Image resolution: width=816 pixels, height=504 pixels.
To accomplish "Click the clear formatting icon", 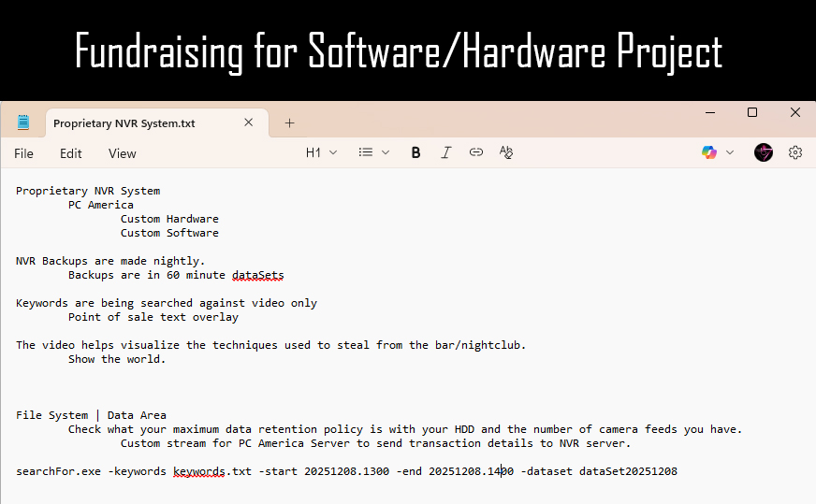I will point(506,152).
